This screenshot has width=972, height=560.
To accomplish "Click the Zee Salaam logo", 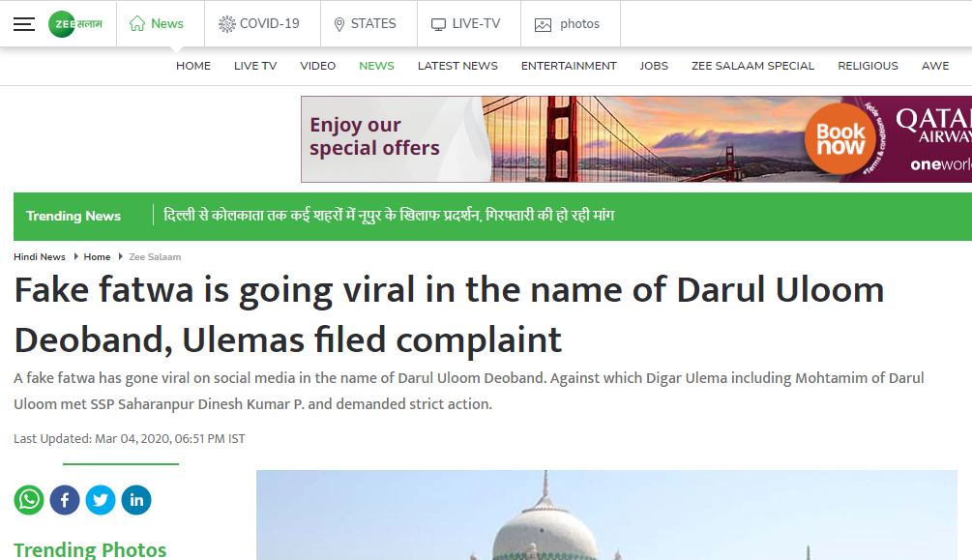I will (x=75, y=24).
